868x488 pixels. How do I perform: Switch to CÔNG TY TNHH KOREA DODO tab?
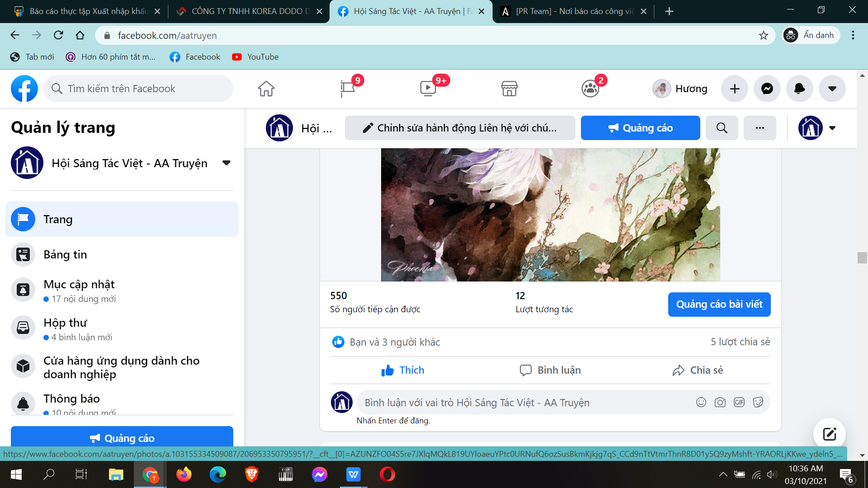(249, 11)
